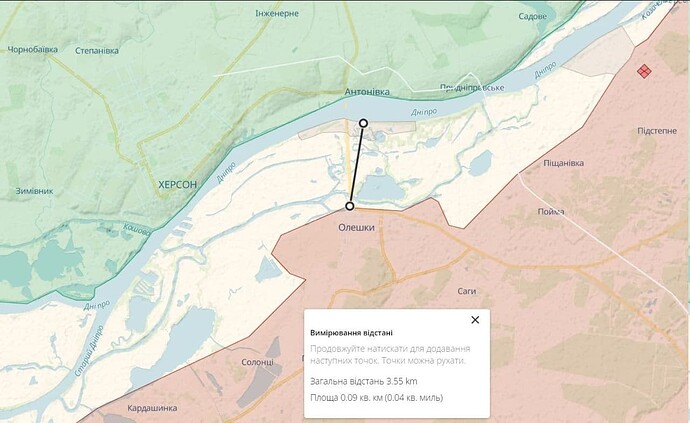Select the southern measurement point above Олешки
The image size is (690, 423).
tap(349, 206)
